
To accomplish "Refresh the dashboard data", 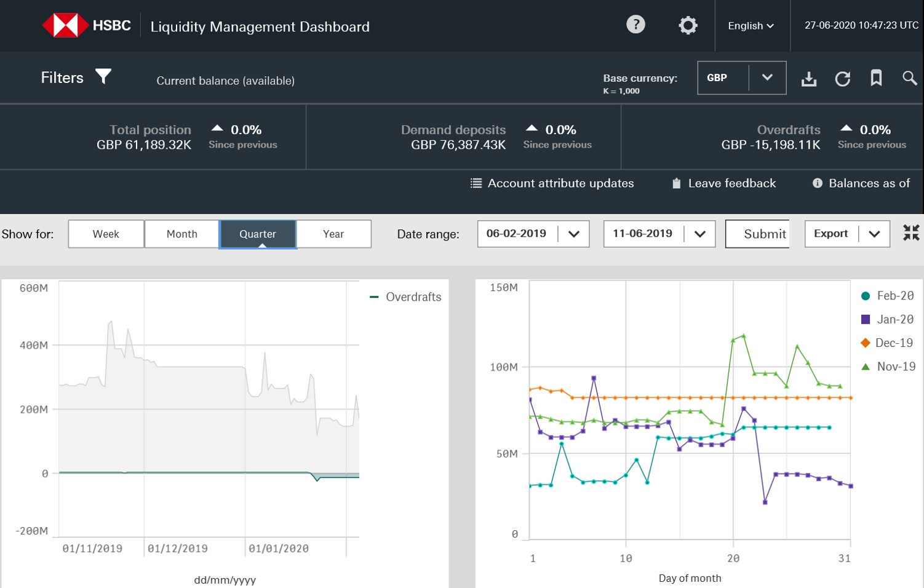I will point(843,78).
